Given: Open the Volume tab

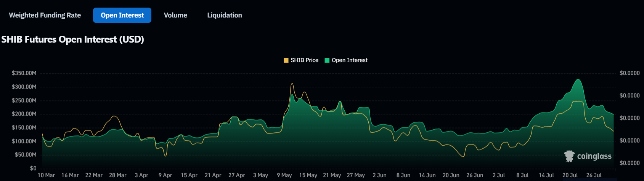Looking at the screenshot, I should [x=175, y=15].
